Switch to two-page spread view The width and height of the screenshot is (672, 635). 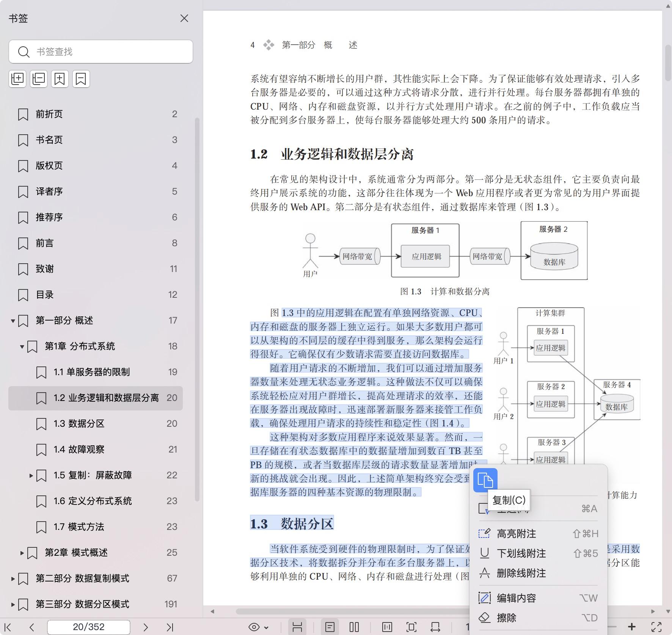click(x=354, y=627)
